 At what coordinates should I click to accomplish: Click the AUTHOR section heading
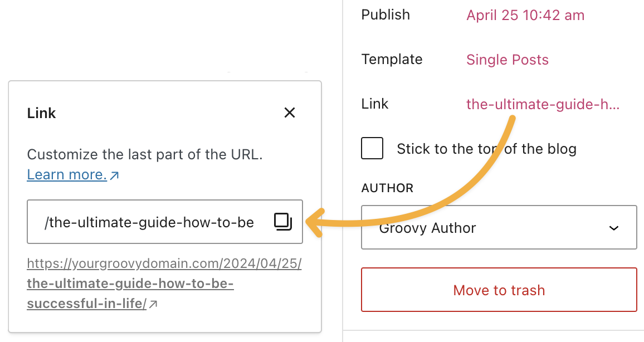coord(387,188)
